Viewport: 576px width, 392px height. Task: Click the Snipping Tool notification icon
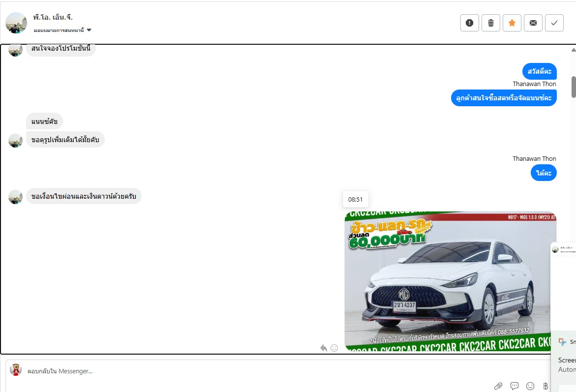pyautogui.click(x=562, y=342)
